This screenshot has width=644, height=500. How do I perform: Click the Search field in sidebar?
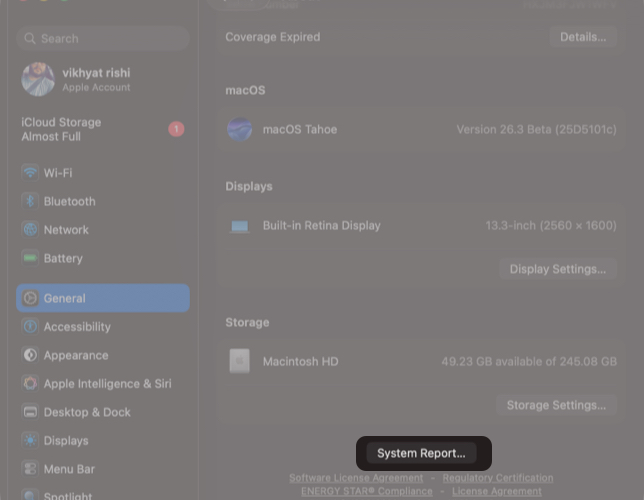(102, 38)
